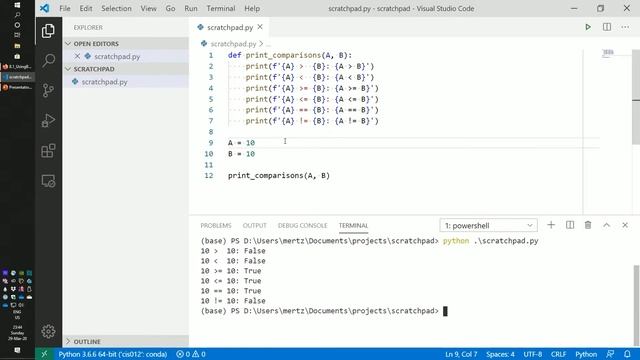640x360 pixels.
Task: Open the powershell terminal selector dropdown
Action: [x=489, y=225]
